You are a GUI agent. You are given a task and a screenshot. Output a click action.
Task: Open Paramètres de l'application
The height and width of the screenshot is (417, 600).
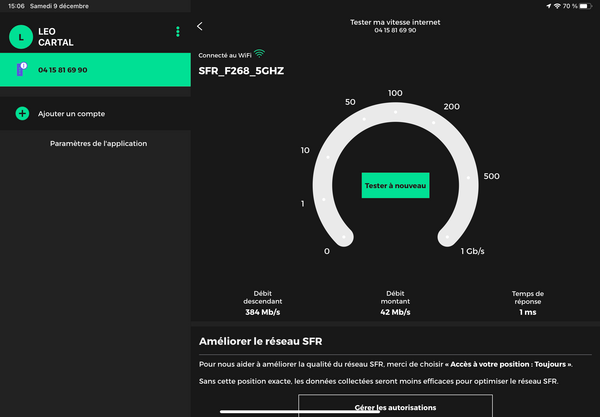point(98,144)
